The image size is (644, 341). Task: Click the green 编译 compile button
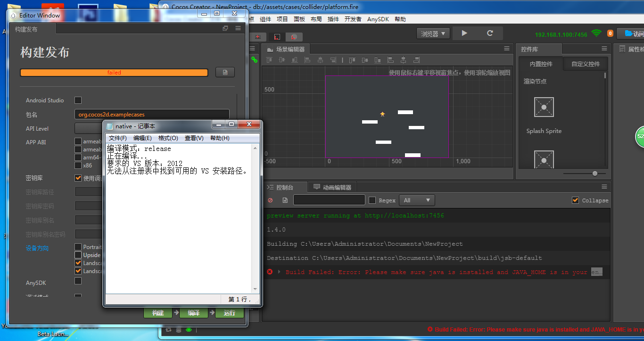point(194,313)
